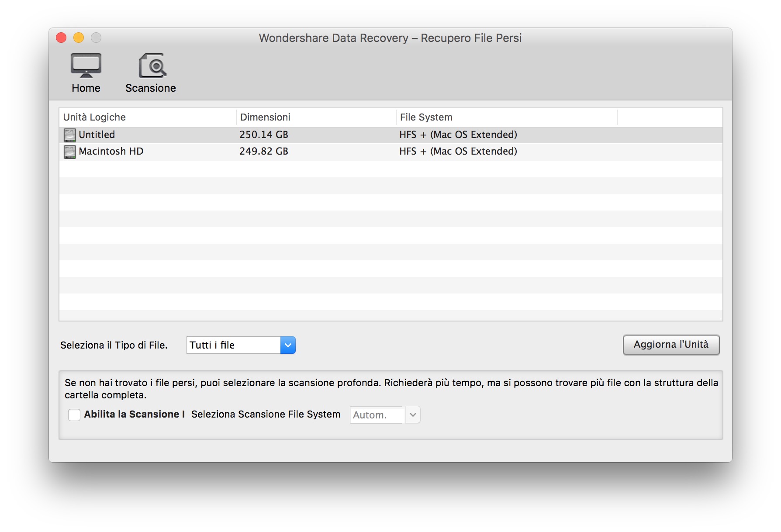Click the 249.82 GB size cell
781x532 pixels.
pos(264,151)
